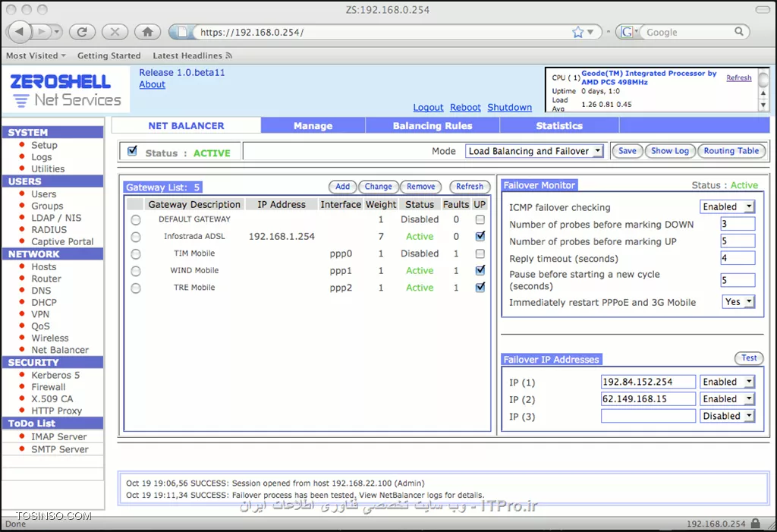This screenshot has height=532, width=777.
Task: Refresh the CPU info panel
Action: pos(739,78)
